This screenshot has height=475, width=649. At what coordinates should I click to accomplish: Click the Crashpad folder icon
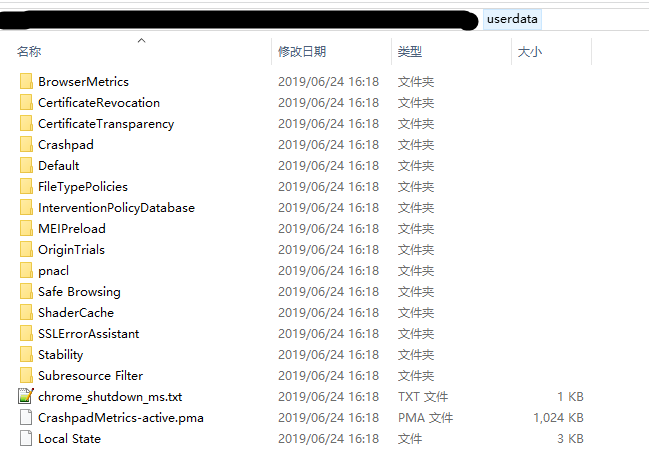[x=26, y=144]
